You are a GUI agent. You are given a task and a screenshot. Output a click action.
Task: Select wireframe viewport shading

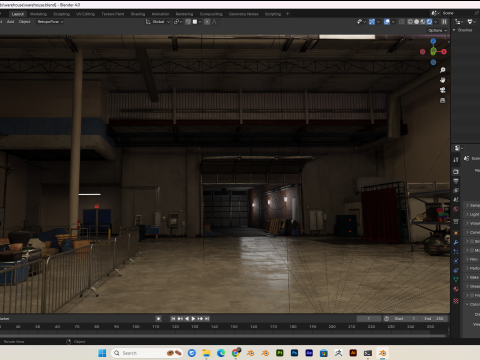coord(410,22)
